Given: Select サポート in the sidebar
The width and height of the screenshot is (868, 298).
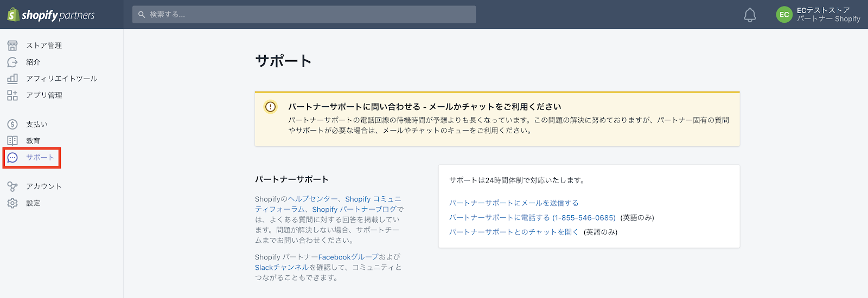Looking at the screenshot, I should [40, 158].
